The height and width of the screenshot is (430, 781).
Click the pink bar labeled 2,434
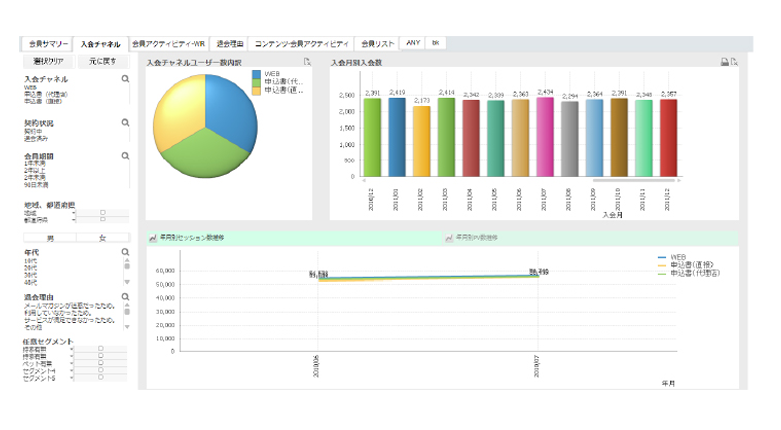pos(545,137)
